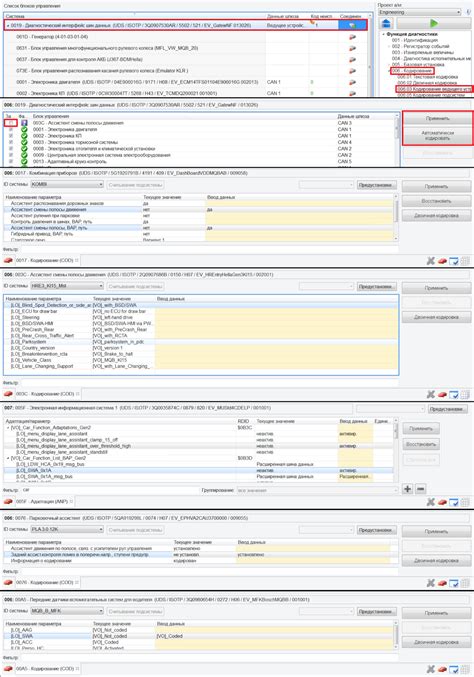
Task: Open the PLA 3.0 12K system ID dropdown
Action: tap(67, 529)
